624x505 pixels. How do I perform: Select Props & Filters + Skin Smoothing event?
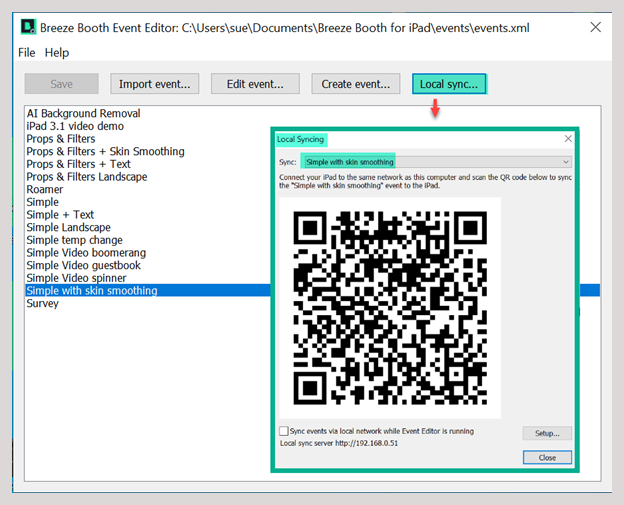pyautogui.click(x=105, y=152)
